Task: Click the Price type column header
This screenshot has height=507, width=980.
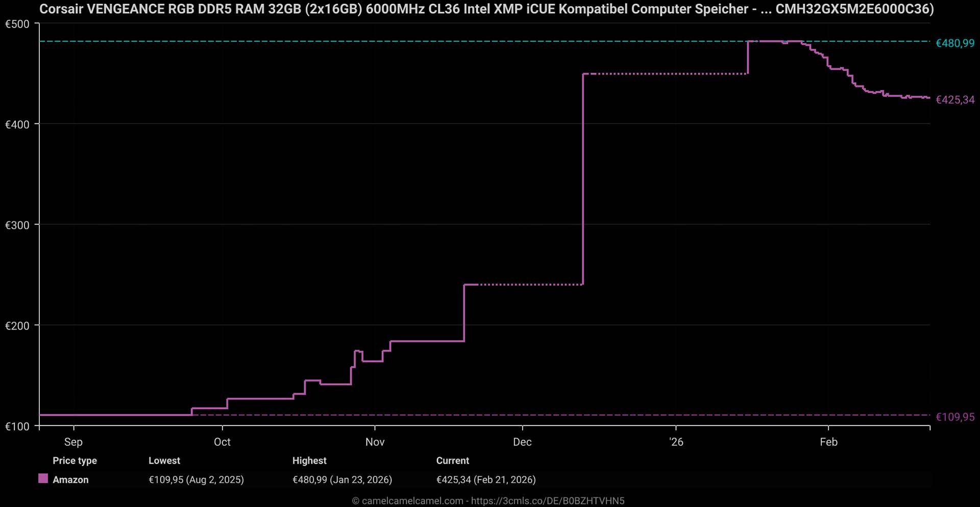Action: pos(75,461)
